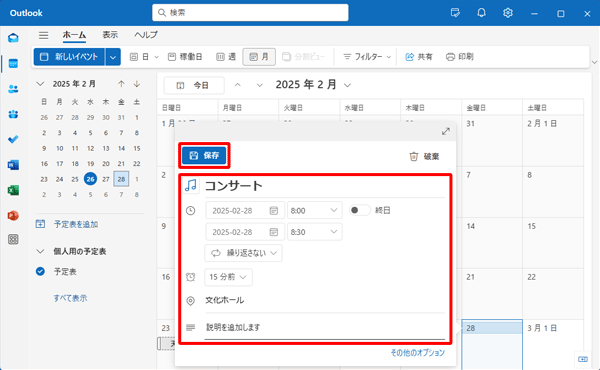Image resolution: width=600 pixels, height=370 pixels.
Task: Open the ヘルプ tab
Action: [146, 35]
